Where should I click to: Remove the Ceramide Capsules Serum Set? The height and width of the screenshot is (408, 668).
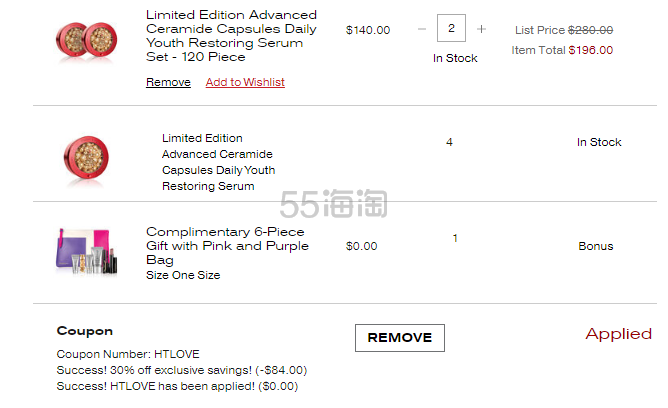coord(168,82)
